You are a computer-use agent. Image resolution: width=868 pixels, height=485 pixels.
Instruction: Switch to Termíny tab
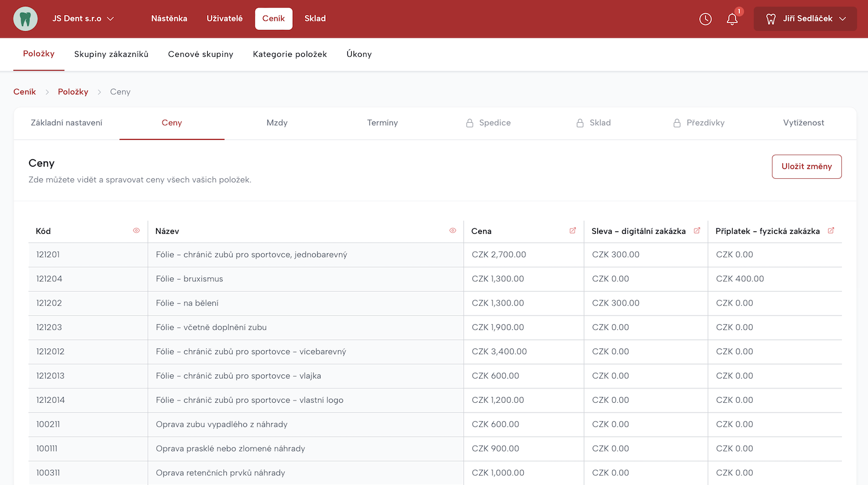(x=382, y=123)
